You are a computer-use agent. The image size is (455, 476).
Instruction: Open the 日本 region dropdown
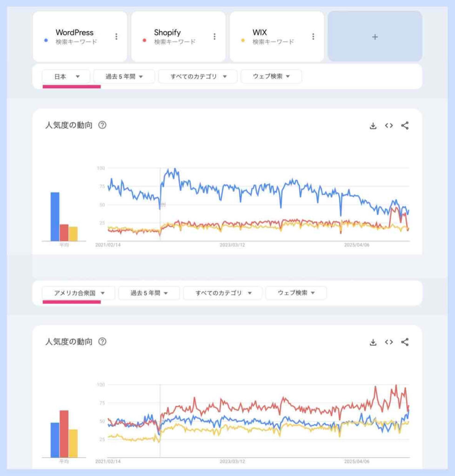click(66, 76)
